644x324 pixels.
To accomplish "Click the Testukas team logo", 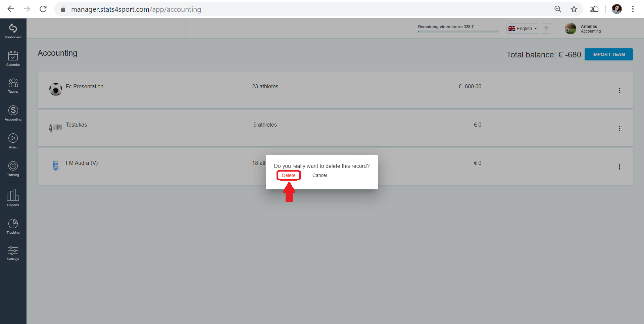I will 56,128.
